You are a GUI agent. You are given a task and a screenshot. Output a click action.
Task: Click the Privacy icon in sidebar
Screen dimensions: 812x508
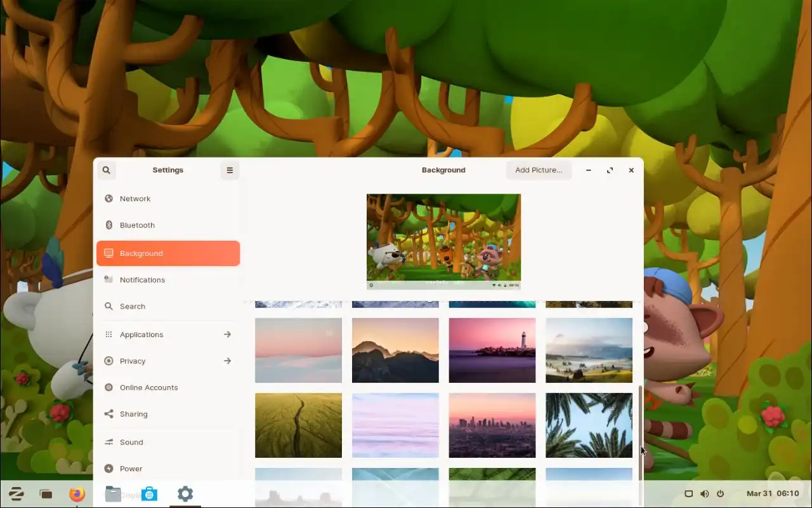(108, 361)
